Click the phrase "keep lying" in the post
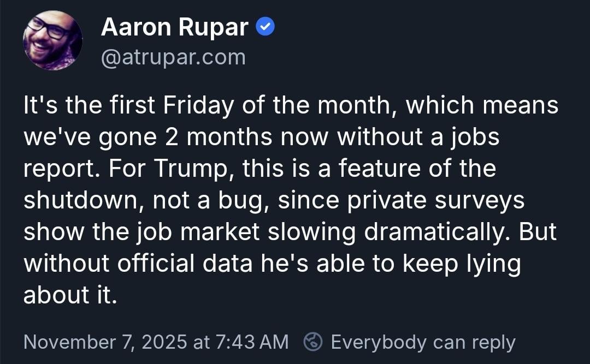This screenshot has height=364, width=590. 462,264
